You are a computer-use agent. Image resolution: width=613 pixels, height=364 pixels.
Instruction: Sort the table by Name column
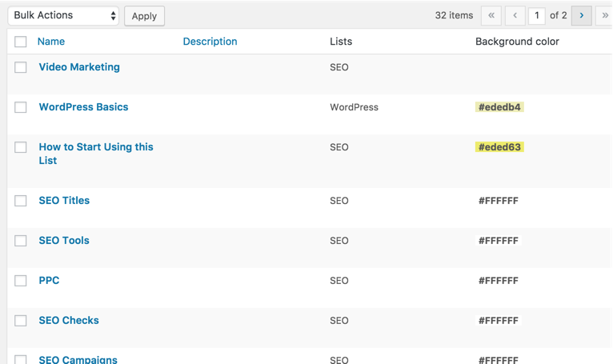point(51,42)
